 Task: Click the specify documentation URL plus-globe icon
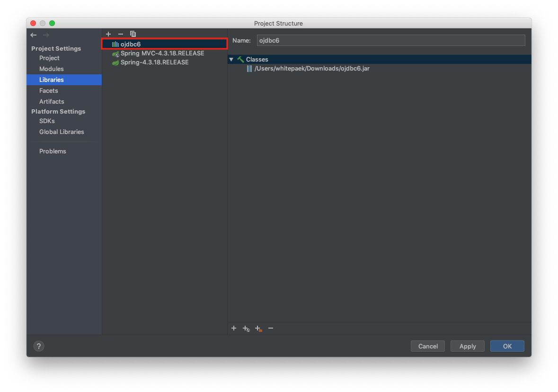246,329
